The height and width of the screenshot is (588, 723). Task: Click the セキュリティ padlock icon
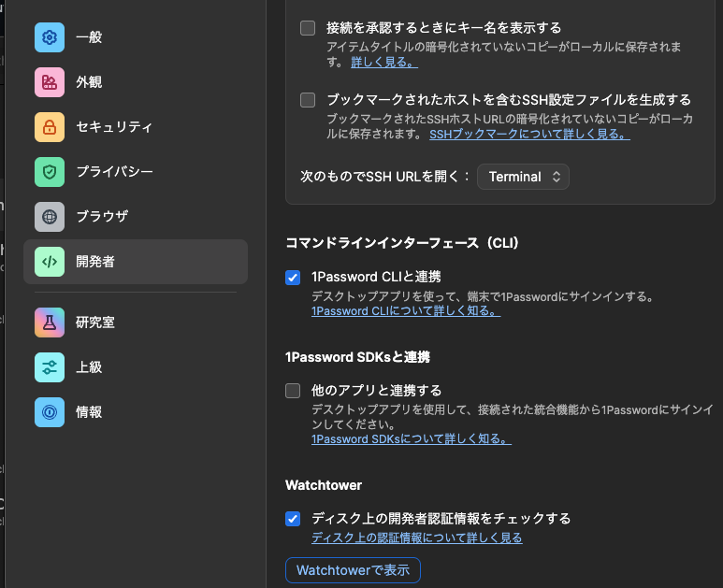50,127
